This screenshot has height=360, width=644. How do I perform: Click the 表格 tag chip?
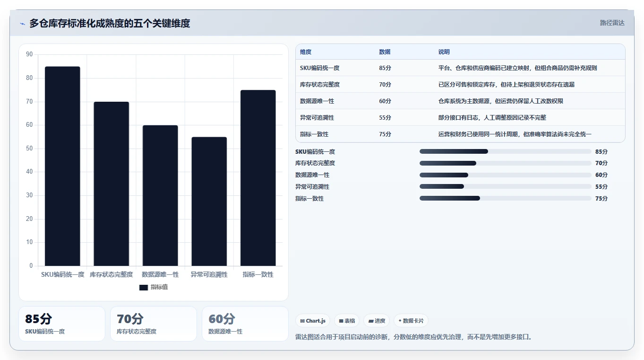tap(347, 321)
